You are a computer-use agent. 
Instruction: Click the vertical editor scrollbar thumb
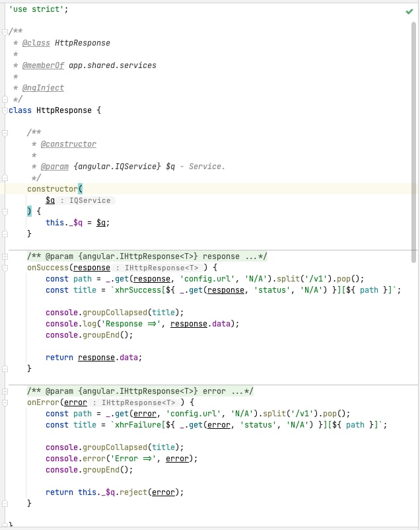pos(413,142)
